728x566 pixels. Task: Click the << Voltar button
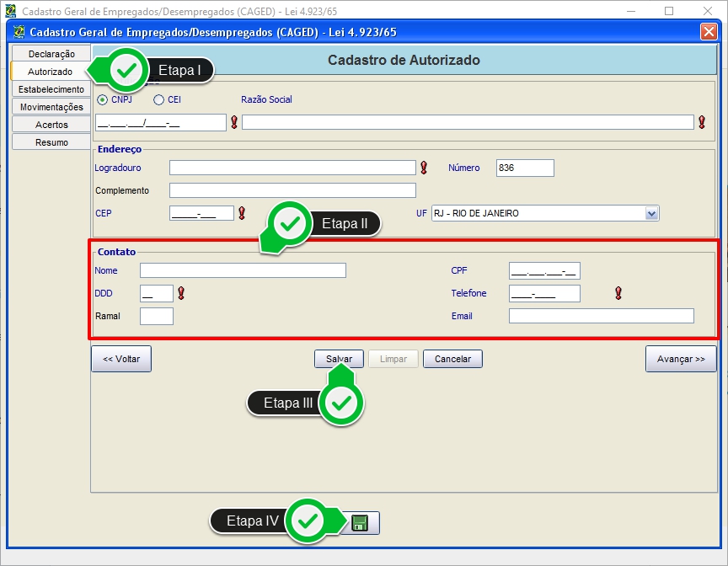point(121,359)
